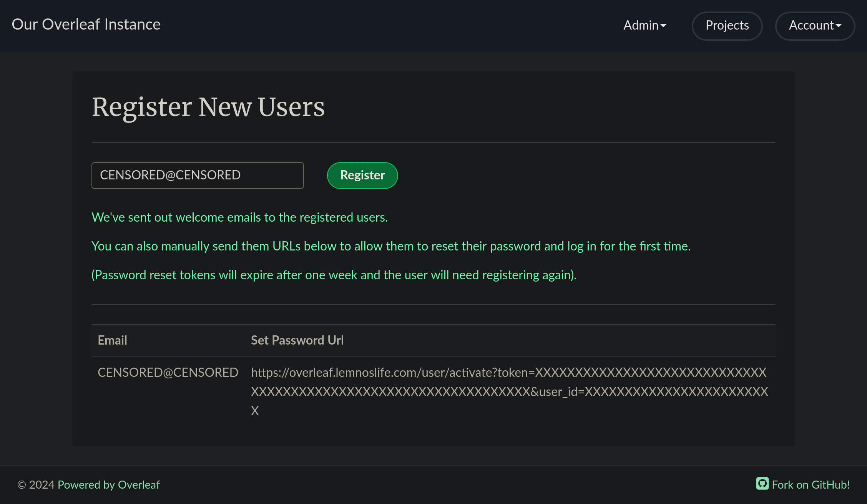Screen dimensions: 867x504
Task: Click the caret arrow beside Admin
Action: (x=663, y=26)
